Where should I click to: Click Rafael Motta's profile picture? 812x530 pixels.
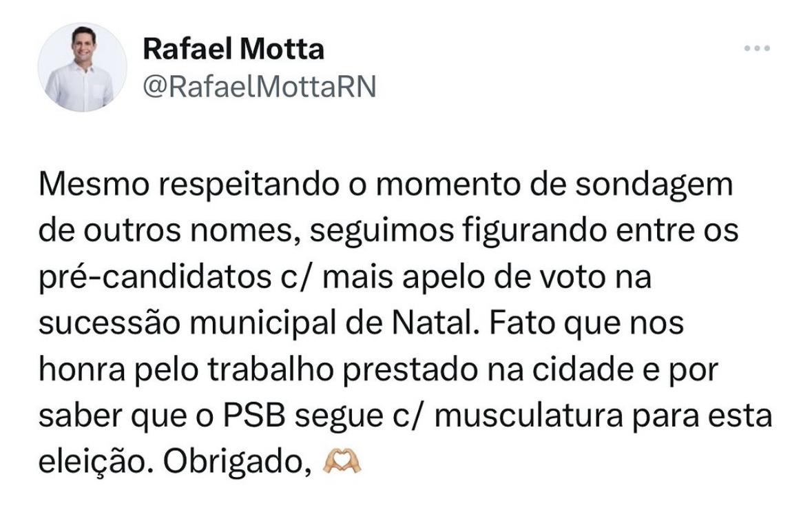pos(81,68)
